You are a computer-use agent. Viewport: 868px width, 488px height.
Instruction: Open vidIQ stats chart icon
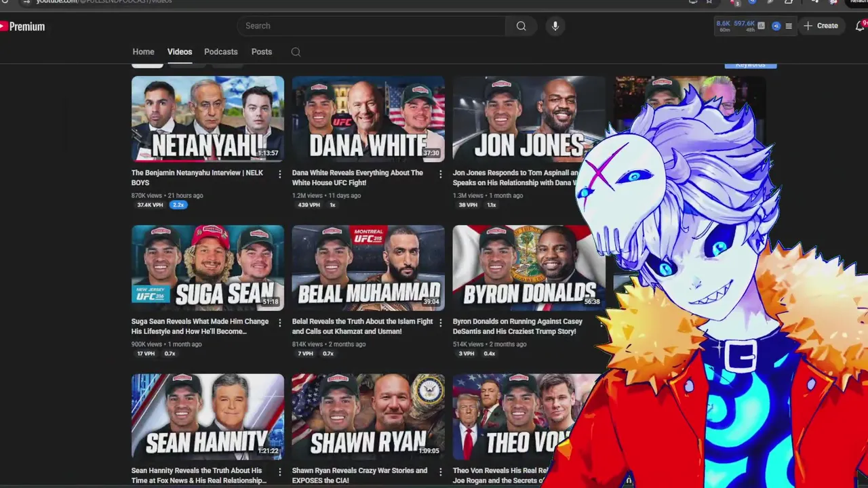[762, 26]
